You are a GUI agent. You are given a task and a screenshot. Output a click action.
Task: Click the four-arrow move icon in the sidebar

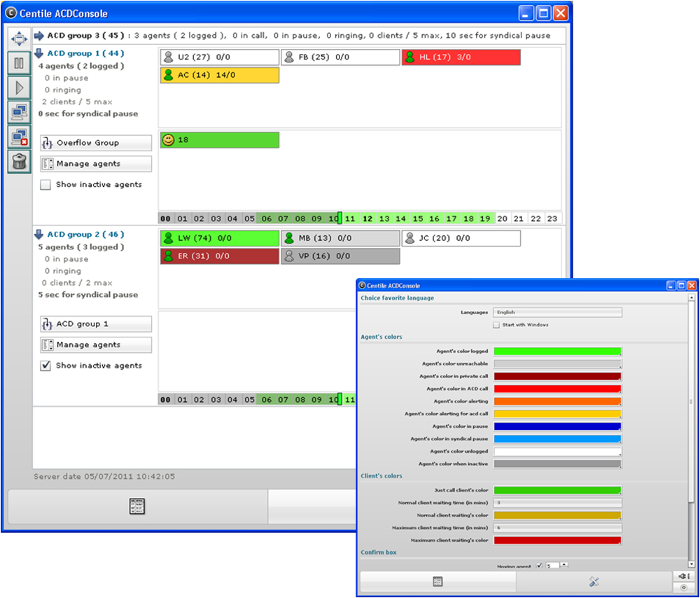pos(19,39)
